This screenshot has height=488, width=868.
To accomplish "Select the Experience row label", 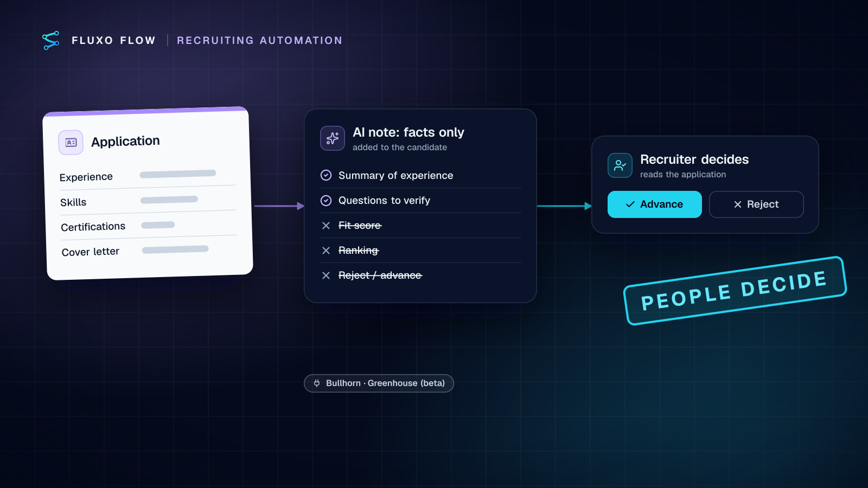I will (86, 177).
